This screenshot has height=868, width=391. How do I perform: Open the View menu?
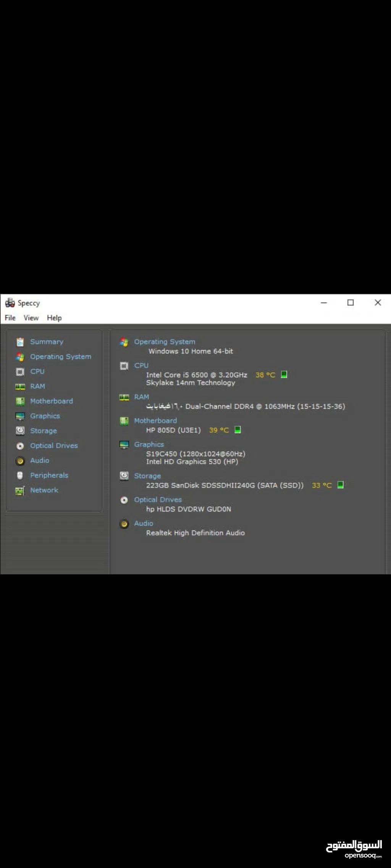click(31, 318)
